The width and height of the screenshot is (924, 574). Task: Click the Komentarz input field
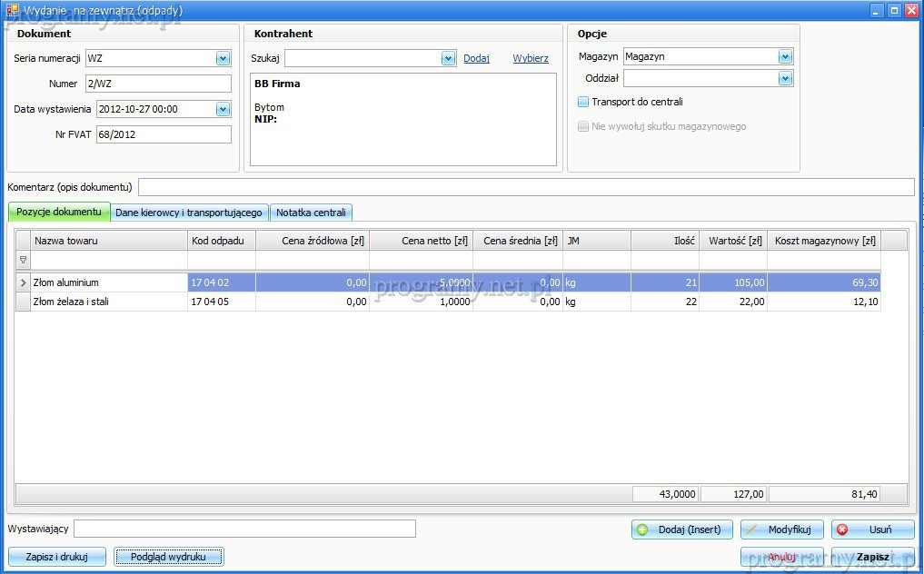pos(525,188)
